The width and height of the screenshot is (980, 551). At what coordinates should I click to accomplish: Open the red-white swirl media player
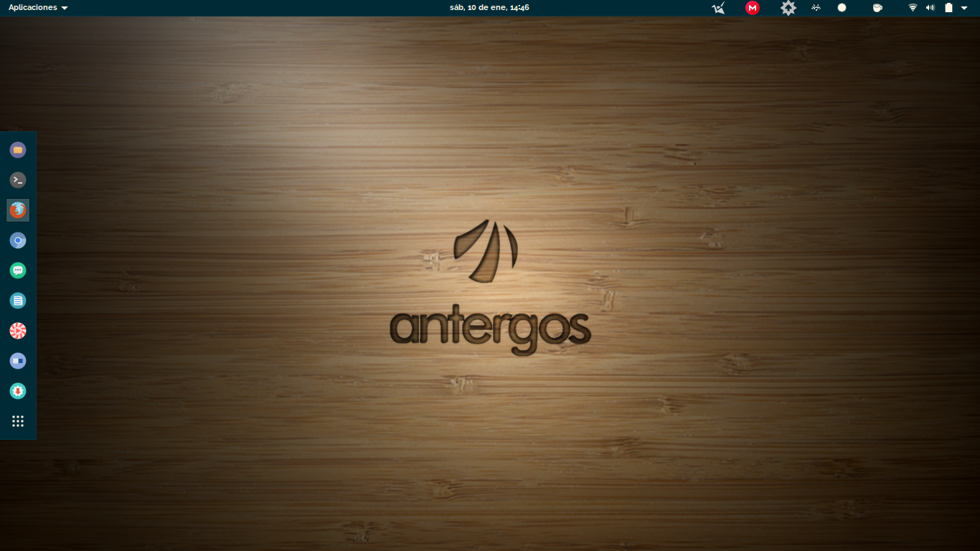[18, 331]
